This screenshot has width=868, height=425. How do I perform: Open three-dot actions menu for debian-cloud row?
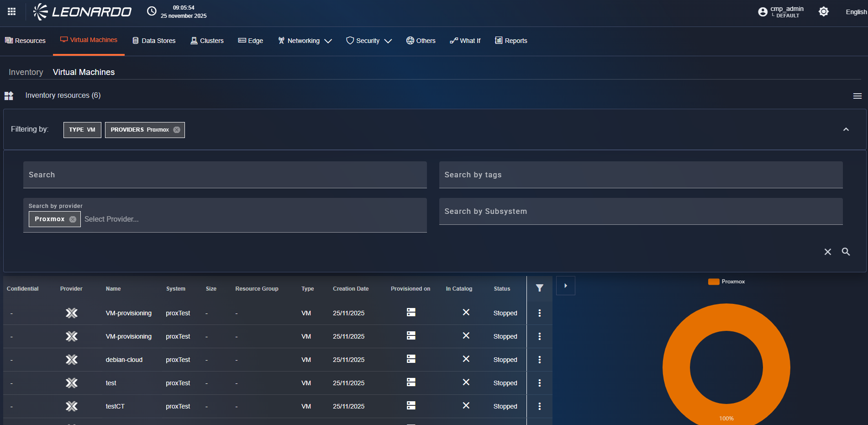539,360
